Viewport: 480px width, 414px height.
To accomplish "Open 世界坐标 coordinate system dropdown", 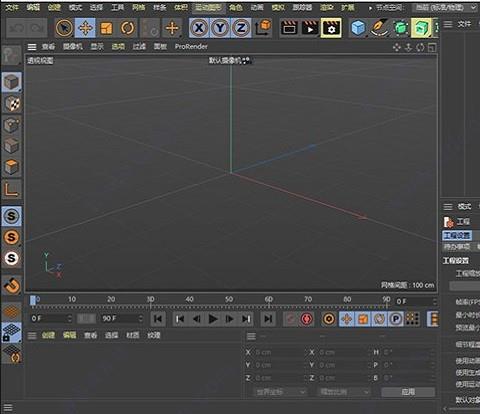I will (x=280, y=392).
